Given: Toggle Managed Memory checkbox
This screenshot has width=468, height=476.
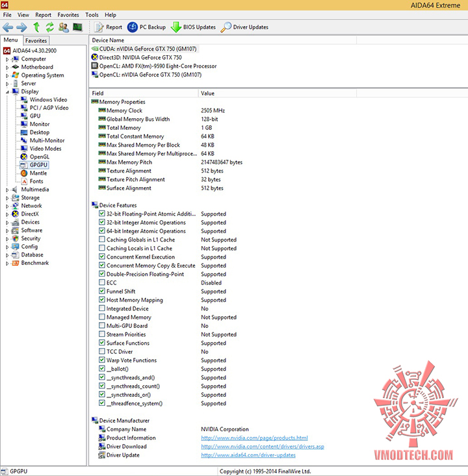Looking at the screenshot, I should (x=102, y=317).
